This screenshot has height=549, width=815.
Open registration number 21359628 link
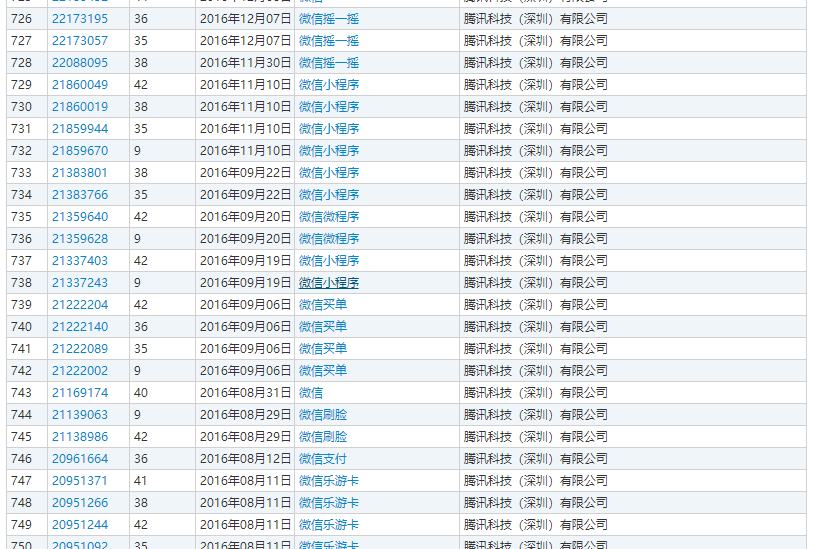[x=80, y=239]
